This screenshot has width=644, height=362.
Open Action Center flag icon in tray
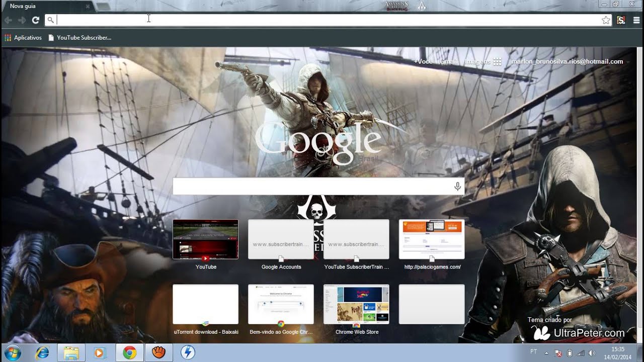click(x=558, y=352)
